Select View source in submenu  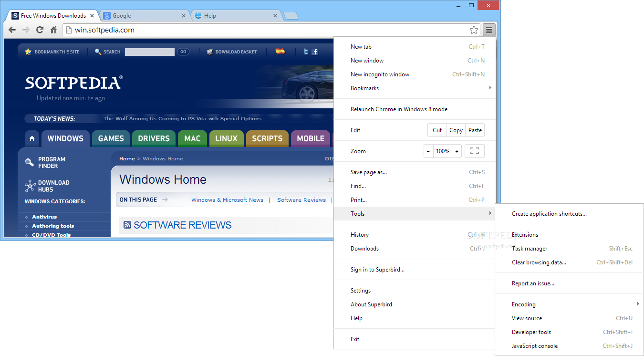[570, 318]
